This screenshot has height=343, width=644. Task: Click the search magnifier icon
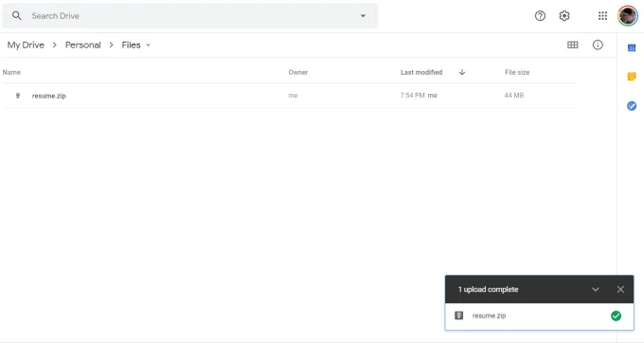[16, 15]
